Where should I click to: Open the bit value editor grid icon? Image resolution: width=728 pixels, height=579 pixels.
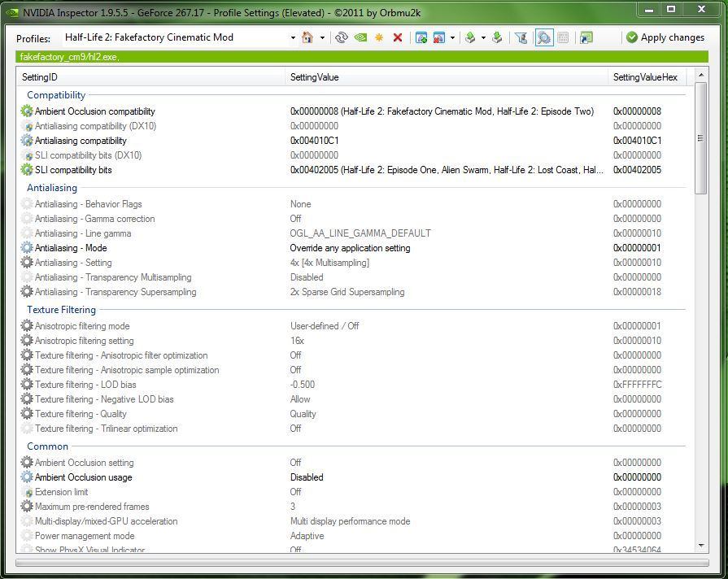point(563,37)
